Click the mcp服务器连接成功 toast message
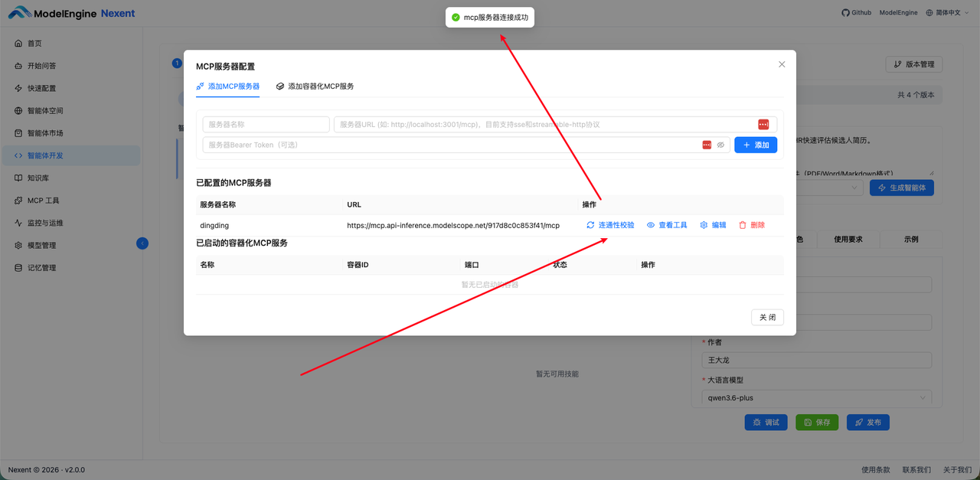Screen dimensions: 980x480 tap(490, 17)
